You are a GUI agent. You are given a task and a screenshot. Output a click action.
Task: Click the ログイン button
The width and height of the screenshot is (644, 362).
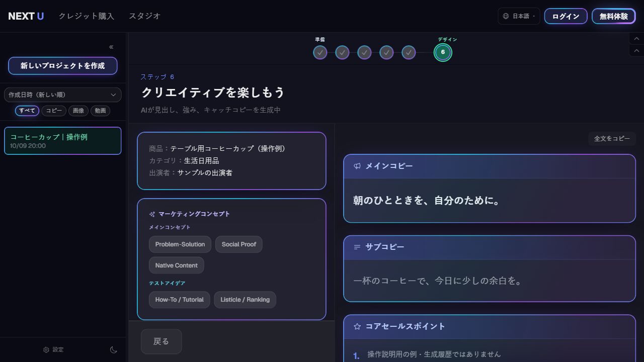pyautogui.click(x=566, y=16)
